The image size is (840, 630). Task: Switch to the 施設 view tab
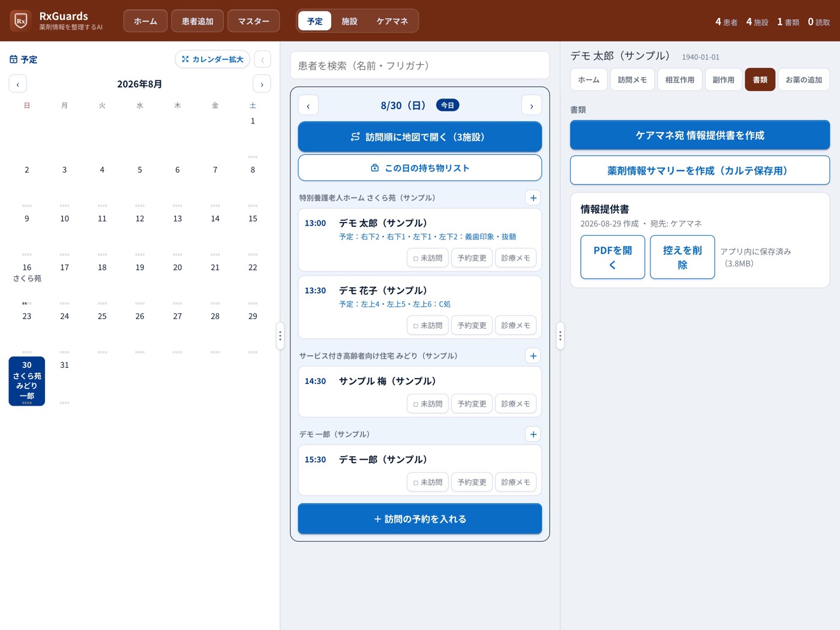click(x=349, y=21)
